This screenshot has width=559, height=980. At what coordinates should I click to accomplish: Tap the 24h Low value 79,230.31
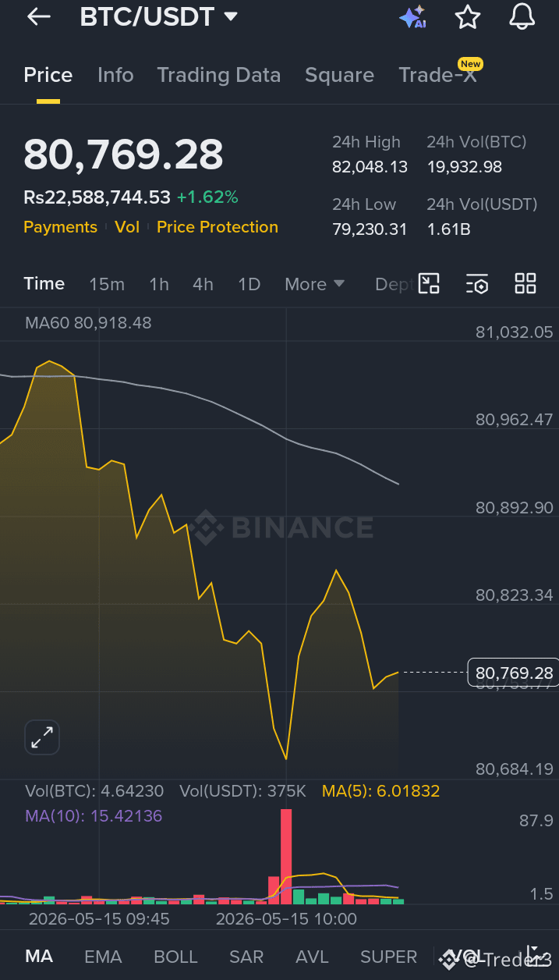coord(370,229)
